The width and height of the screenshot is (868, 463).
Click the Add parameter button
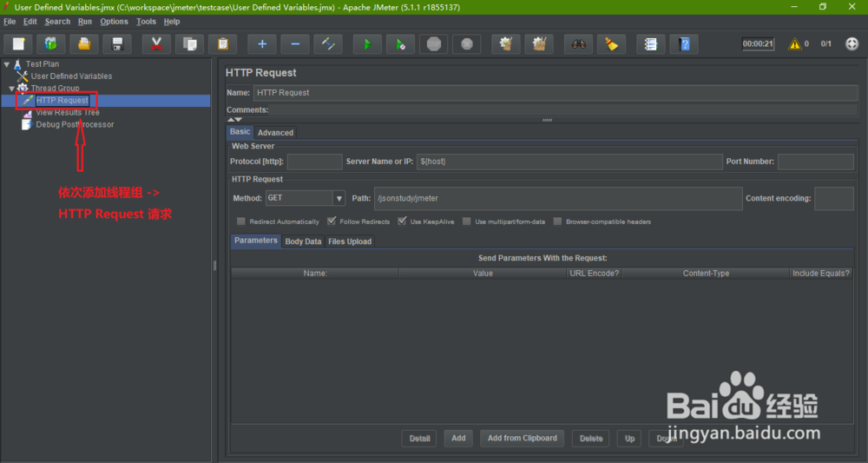point(458,438)
